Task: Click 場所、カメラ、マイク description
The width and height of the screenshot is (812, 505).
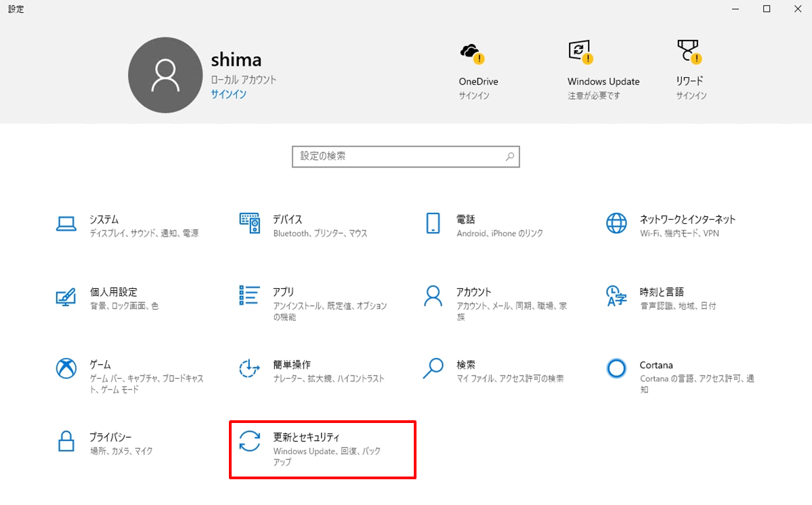Action: (x=121, y=451)
